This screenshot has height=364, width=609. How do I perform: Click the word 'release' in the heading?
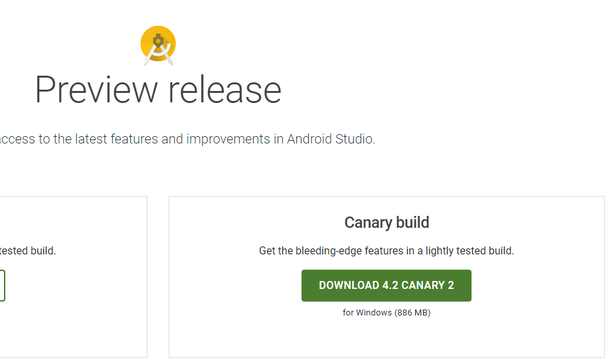click(x=225, y=90)
